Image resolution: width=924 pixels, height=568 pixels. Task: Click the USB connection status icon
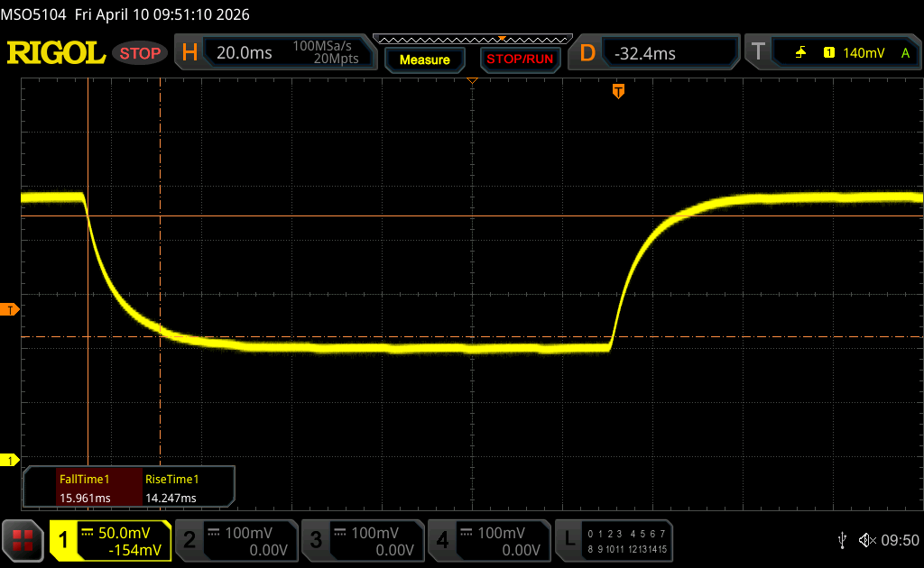click(x=842, y=540)
